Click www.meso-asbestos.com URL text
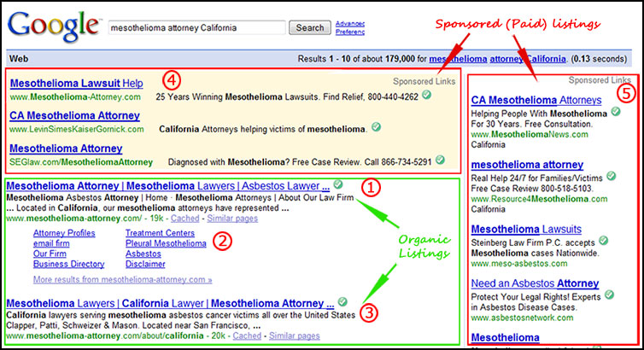This screenshot has width=644, height=350. tap(519, 264)
